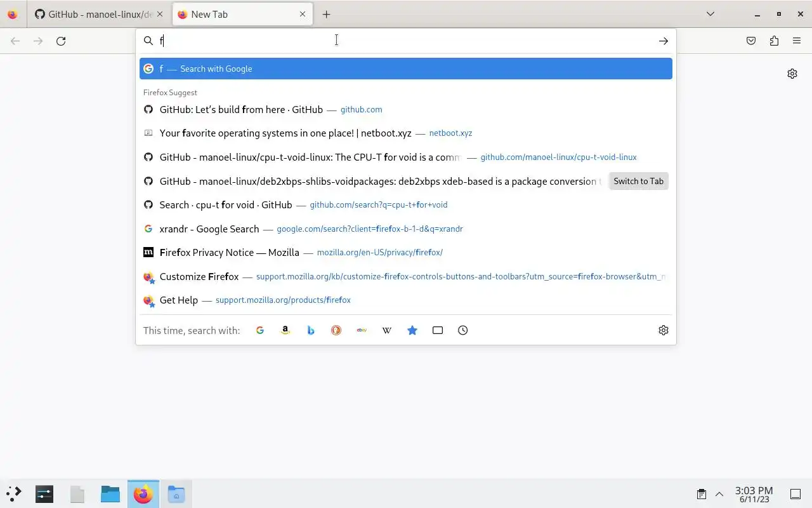Open the Get Help suggestion
812x508 pixels.
[x=406, y=300]
